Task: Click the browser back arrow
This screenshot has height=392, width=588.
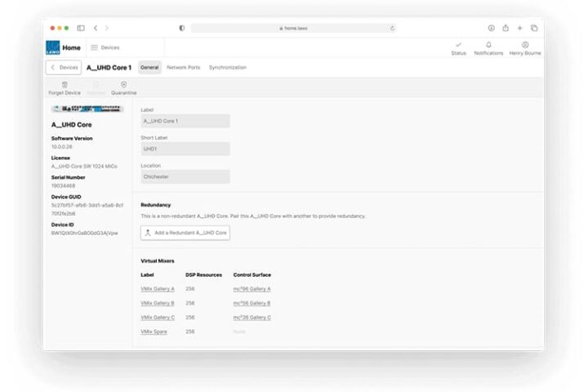Action: 96,28
